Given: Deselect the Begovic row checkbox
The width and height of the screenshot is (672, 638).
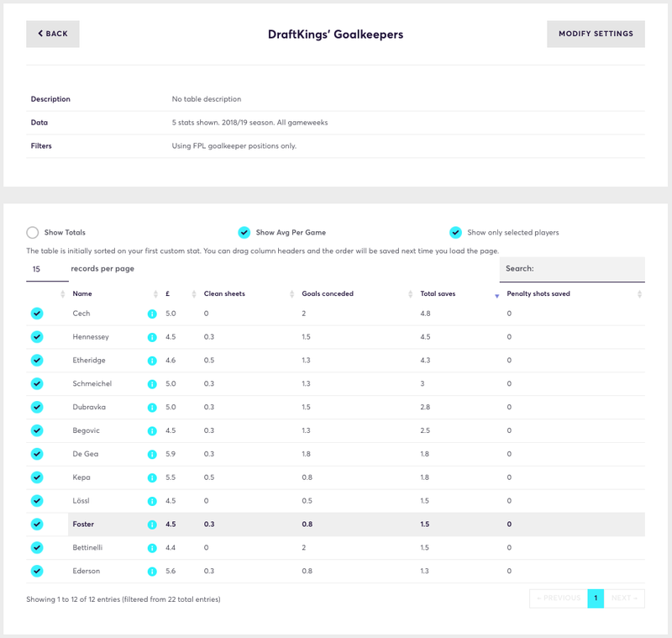Looking at the screenshot, I should point(37,430).
